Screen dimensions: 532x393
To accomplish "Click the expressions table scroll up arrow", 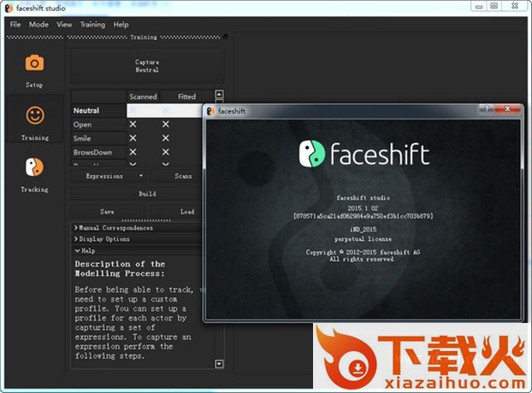I will click(220, 94).
